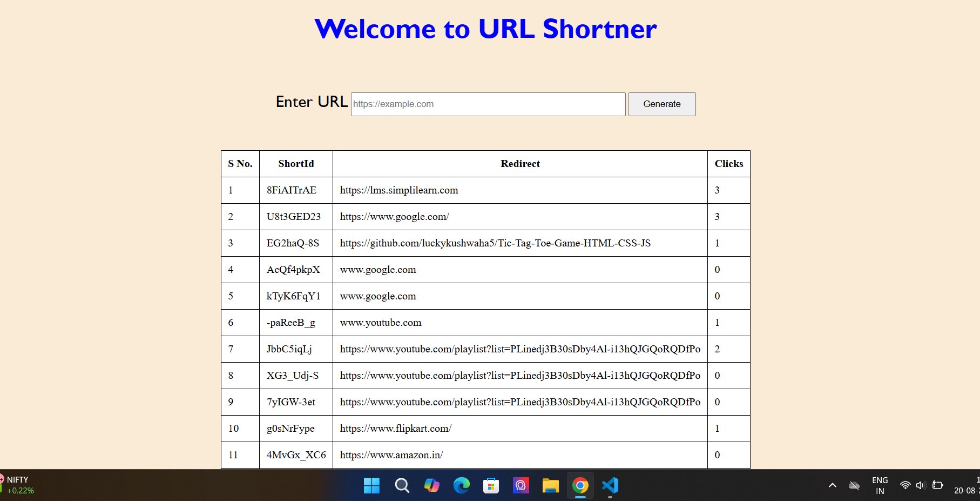Click the ShortId 8FiAITrAE cell
This screenshot has width=980, height=501.
tap(292, 190)
